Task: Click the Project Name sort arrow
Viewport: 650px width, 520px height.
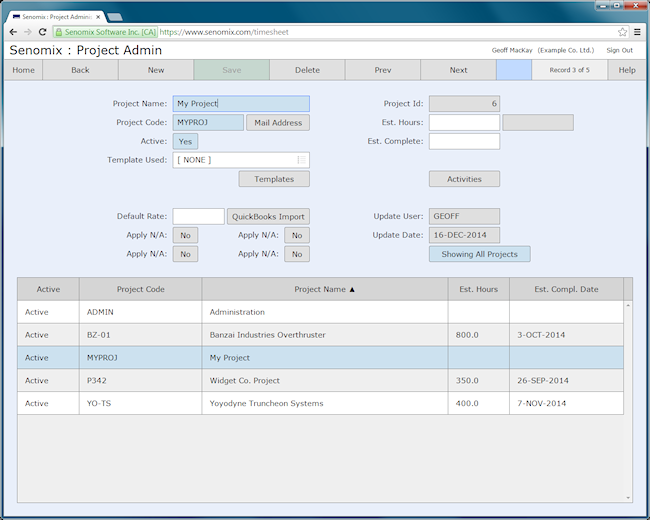Action: [x=352, y=289]
